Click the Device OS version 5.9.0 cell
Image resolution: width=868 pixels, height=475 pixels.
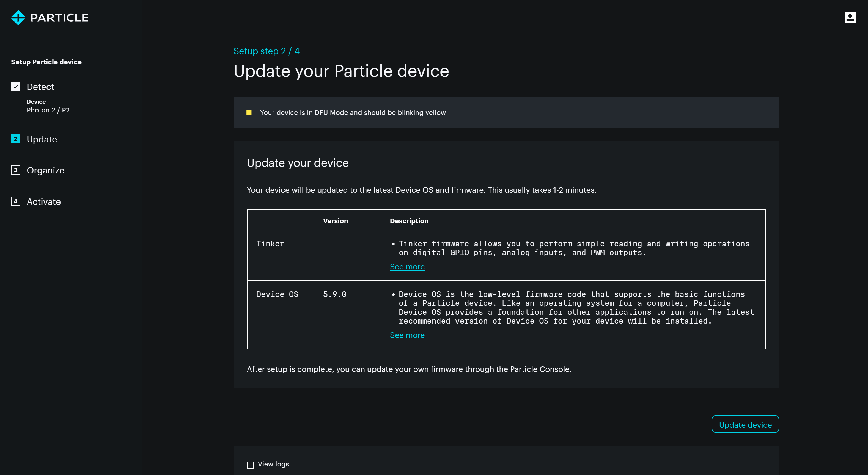335,294
